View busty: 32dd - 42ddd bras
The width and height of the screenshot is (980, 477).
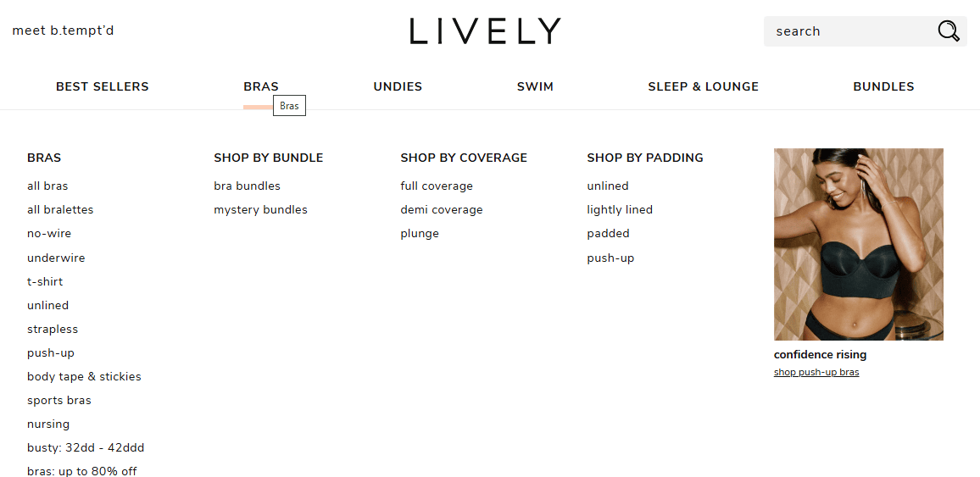[86, 447]
